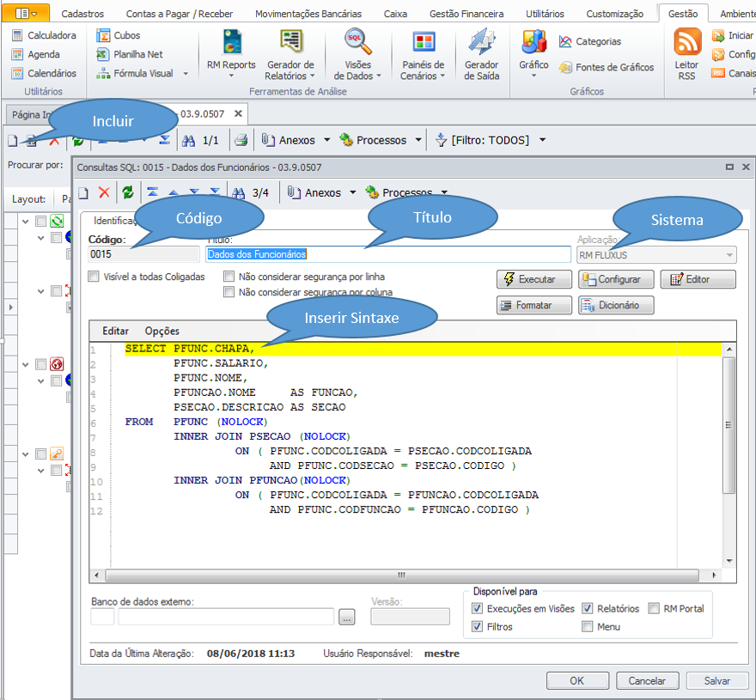Collapse the tree node with red globe icon

tap(26, 364)
